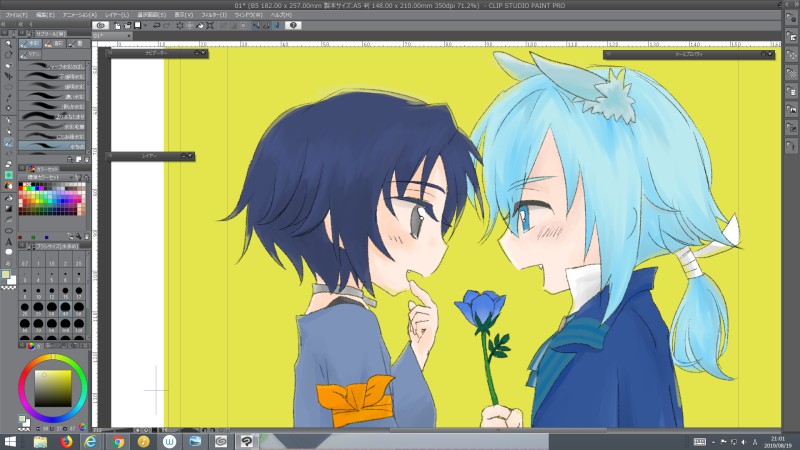Minimize the ツールプロパティ floating panel
The width and height of the screenshot is (800, 450).
pos(764,54)
